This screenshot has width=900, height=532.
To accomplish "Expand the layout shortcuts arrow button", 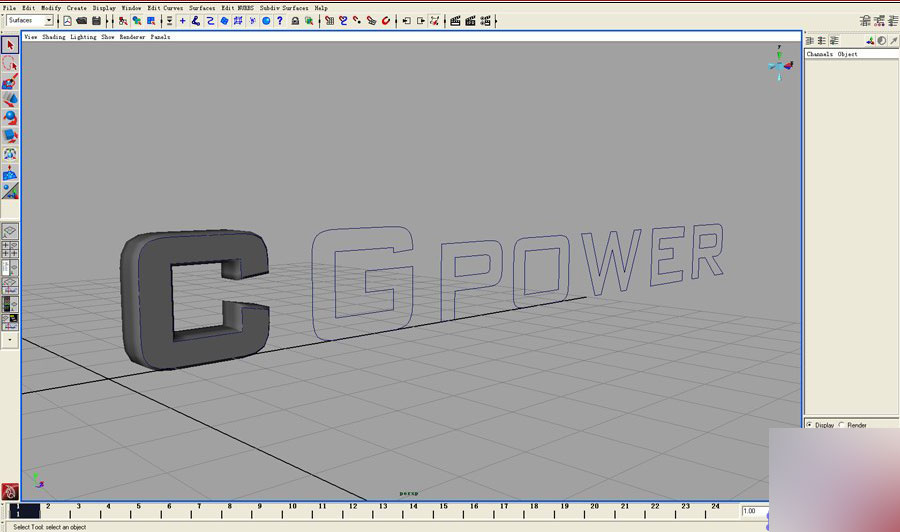I will click(10, 340).
